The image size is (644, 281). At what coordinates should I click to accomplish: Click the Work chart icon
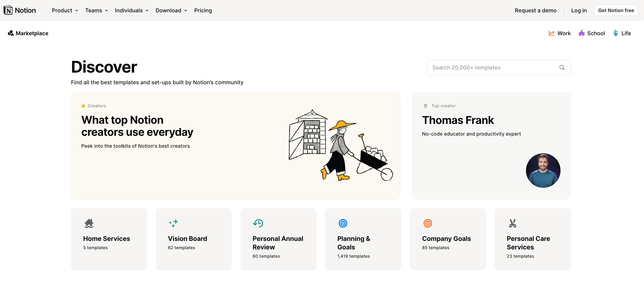[551, 33]
